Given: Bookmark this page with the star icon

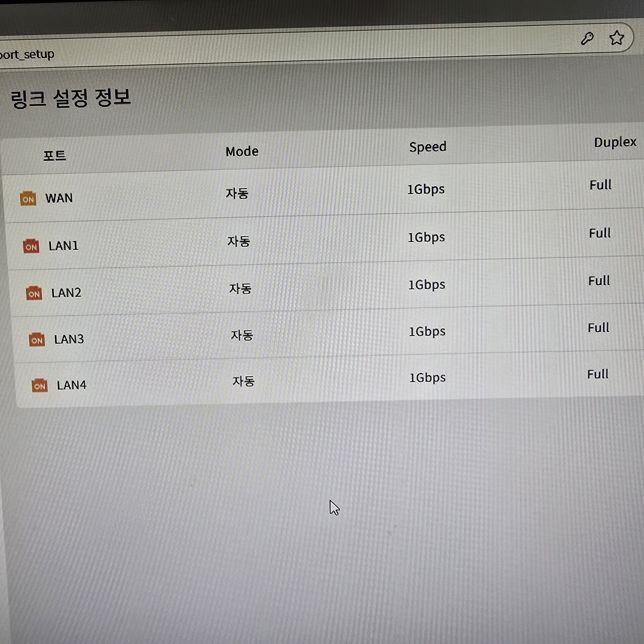Looking at the screenshot, I should click(x=616, y=38).
